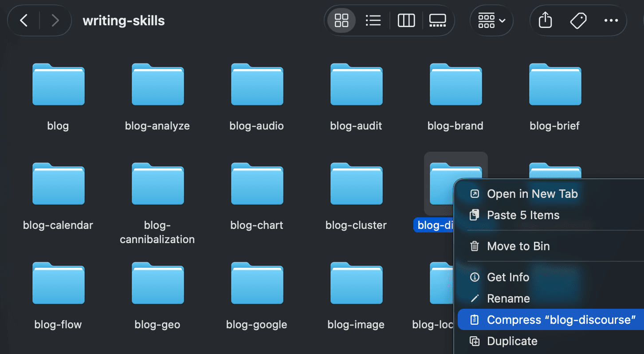This screenshot has width=644, height=354.
Task: Click the "blog-cluster" name label
Action: pyautogui.click(x=356, y=225)
